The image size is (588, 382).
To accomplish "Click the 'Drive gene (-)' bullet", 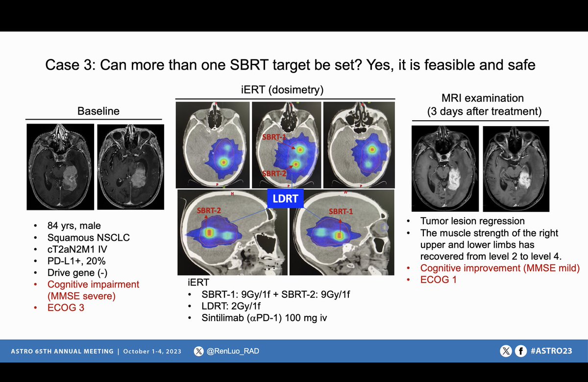I will tap(77, 273).
